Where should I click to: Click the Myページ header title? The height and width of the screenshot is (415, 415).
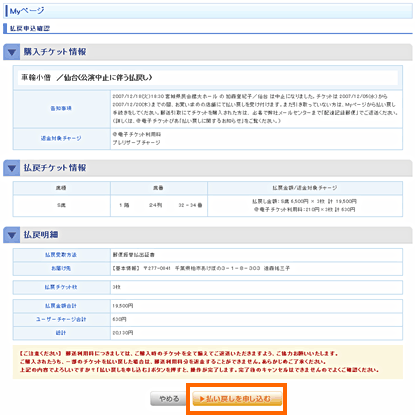click(x=27, y=11)
